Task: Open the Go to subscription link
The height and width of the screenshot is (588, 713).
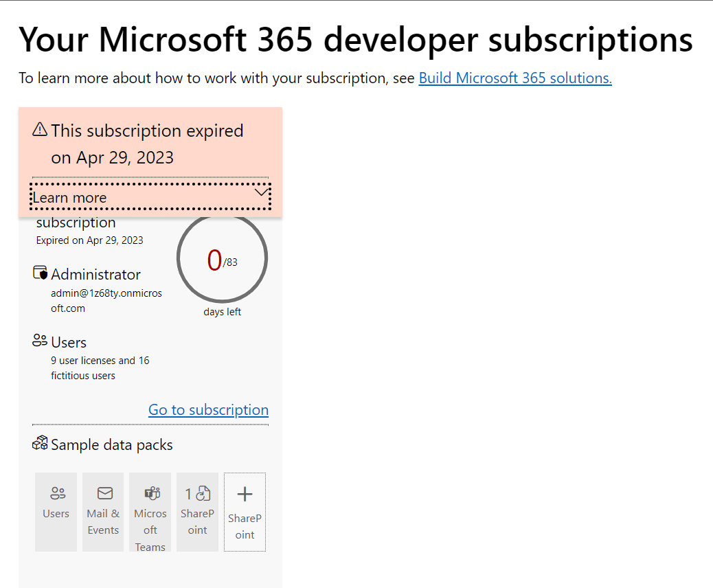Action: coord(208,409)
